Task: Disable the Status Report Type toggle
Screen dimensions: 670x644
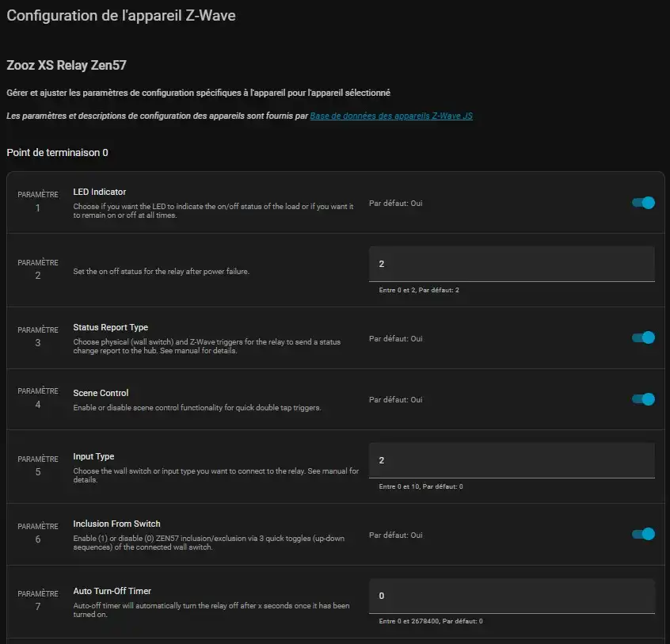Action: pyautogui.click(x=643, y=338)
